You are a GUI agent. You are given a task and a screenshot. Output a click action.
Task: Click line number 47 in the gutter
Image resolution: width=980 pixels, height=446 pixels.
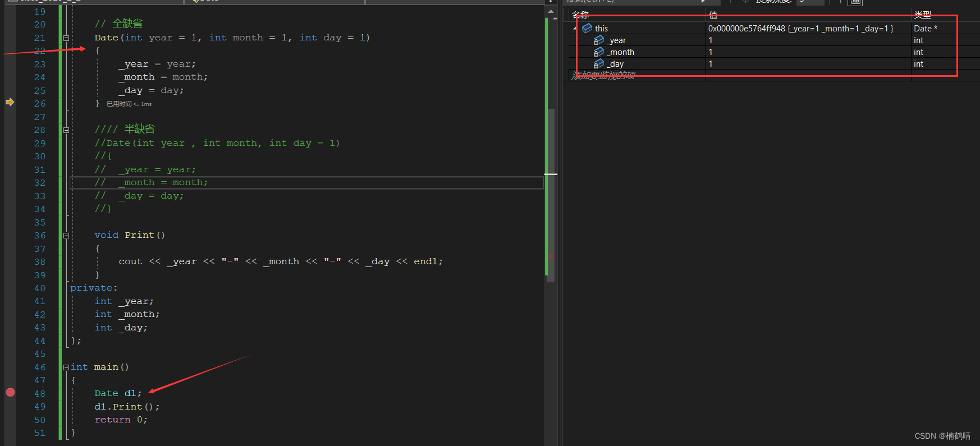[39, 380]
